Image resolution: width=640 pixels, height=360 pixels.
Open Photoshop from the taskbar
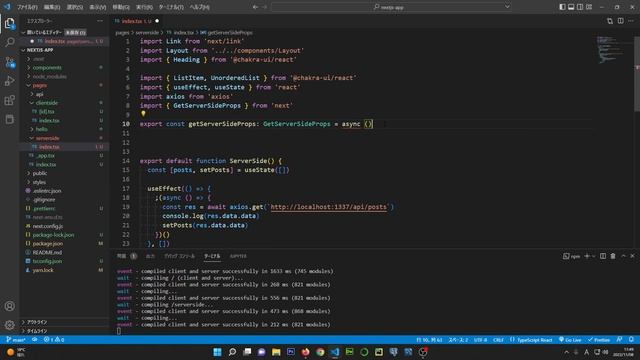pyautogui.click(x=291, y=352)
